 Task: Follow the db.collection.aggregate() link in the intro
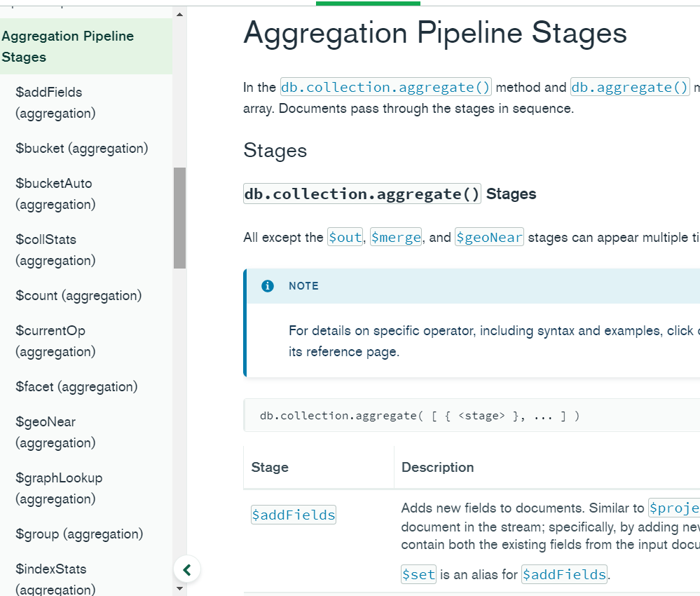(x=386, y=88)
